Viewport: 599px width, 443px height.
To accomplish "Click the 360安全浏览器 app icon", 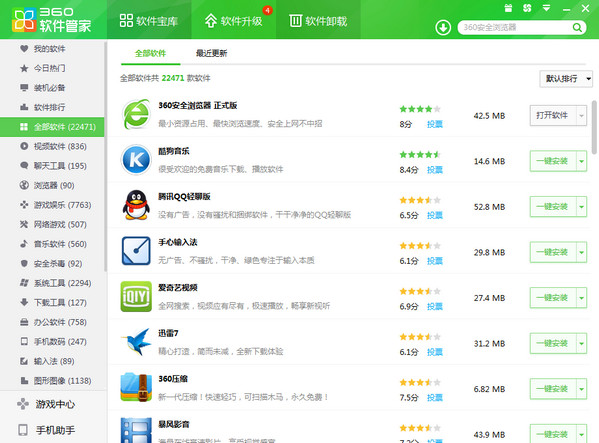I will [x=136, y=114].
